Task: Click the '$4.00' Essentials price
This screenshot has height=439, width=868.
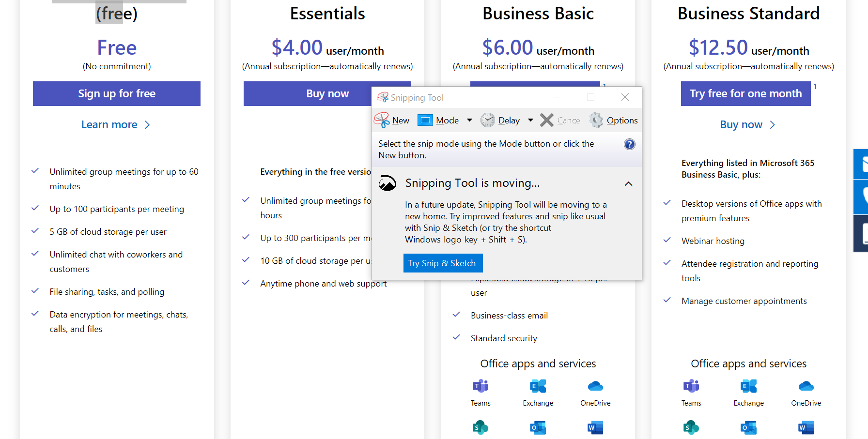Action: click(297, 47)
